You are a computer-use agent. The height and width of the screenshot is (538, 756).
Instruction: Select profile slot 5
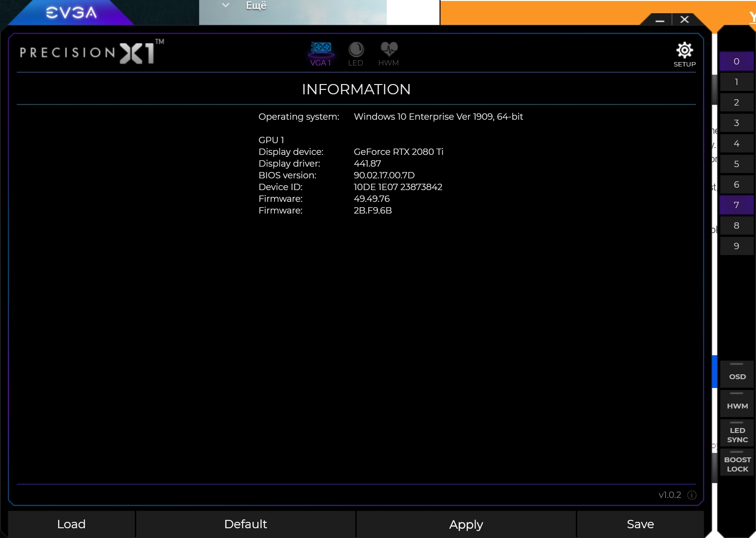(736, 164)
